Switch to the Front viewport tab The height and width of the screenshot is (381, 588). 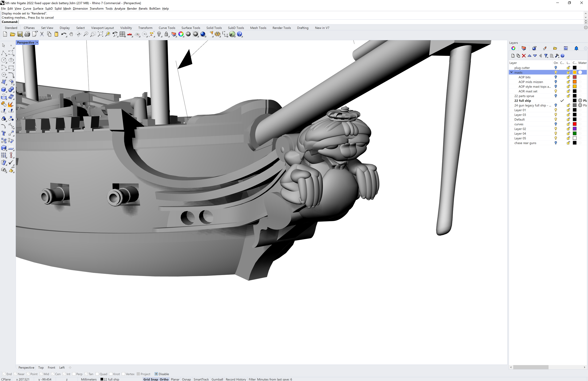pos(51,367)
